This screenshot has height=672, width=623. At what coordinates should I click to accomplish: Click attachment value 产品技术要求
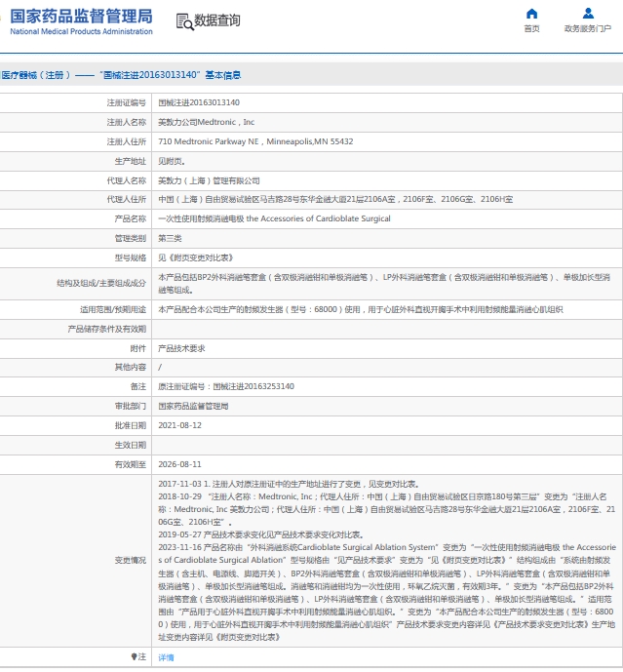[181, 348]
